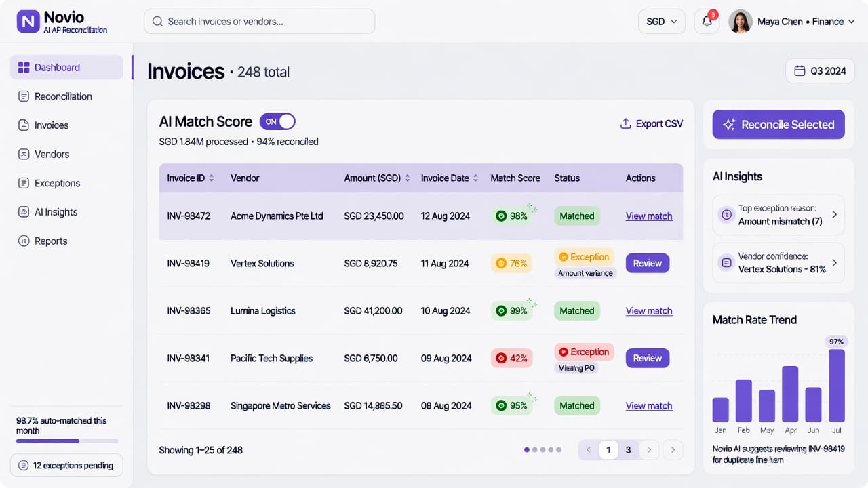Click the Dashboard grid icon
Image resolution: width=868 pixels, height=488 pixels.
click(24, 68)
